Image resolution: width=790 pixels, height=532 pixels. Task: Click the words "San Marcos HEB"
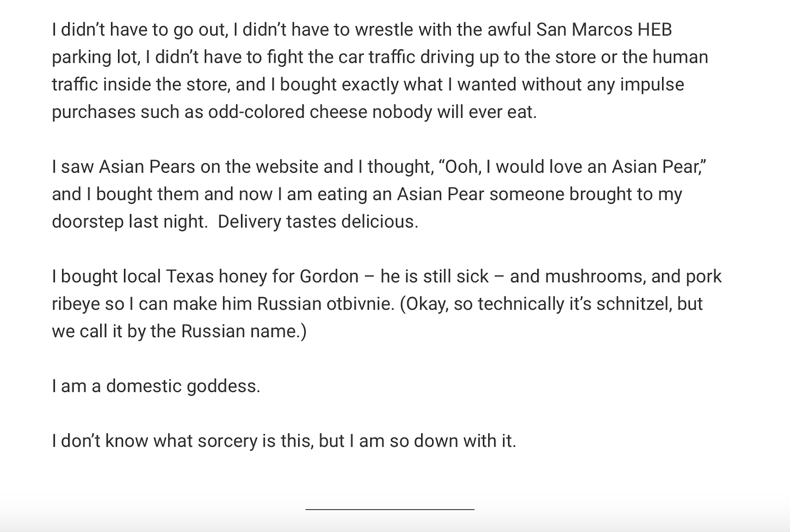tap(604, 30)
